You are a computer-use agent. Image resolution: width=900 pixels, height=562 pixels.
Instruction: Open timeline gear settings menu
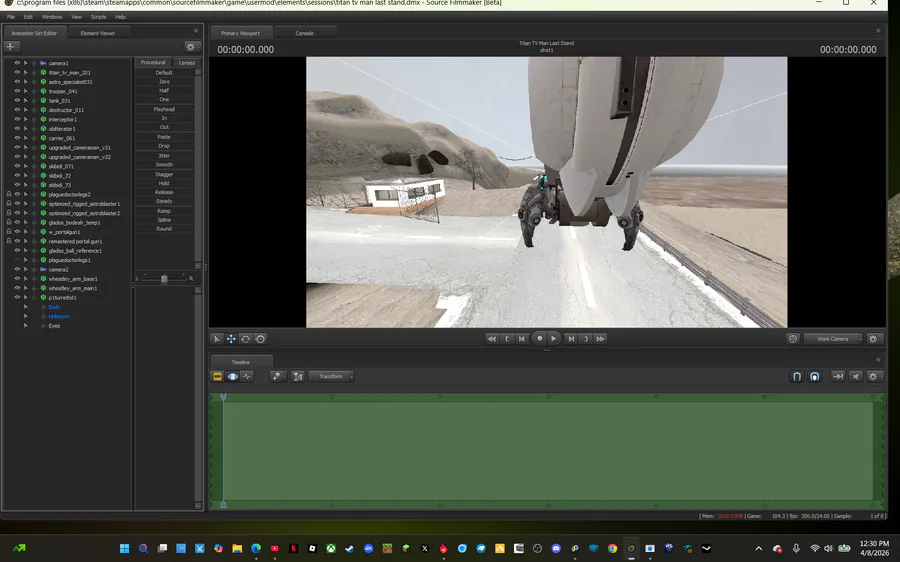click(x=873, y=377)
